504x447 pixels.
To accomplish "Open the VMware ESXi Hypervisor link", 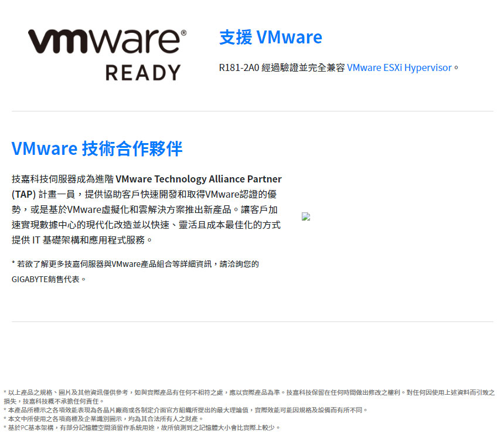I will (399, 67).
